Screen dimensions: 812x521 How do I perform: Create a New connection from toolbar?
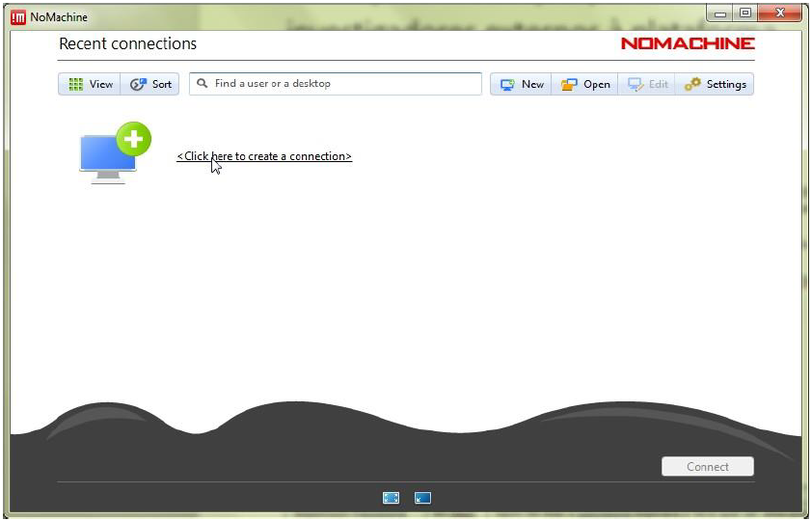[521, 85]
